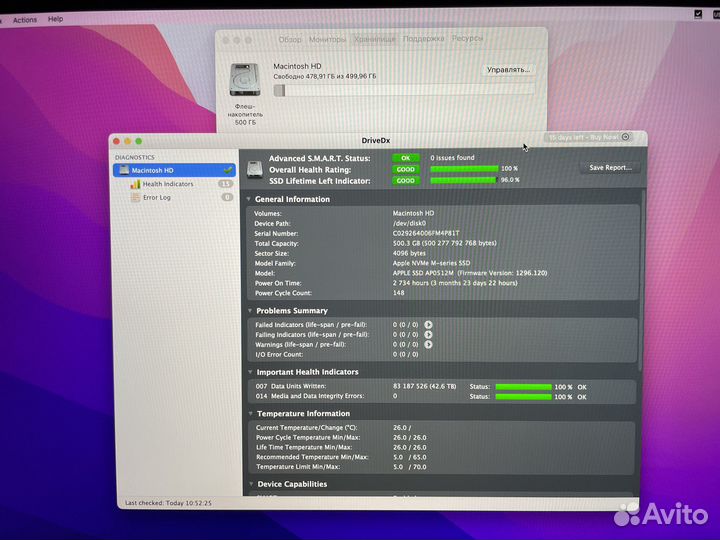Screen dimensions: 720x540
Task: Open Health Indicators in sidebar
Action: click(168, 184)
